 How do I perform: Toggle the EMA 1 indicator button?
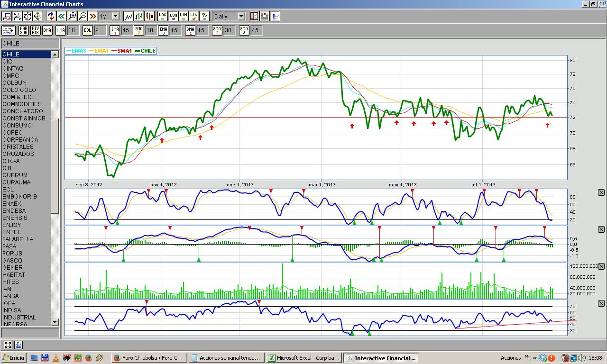pos(115,30)
